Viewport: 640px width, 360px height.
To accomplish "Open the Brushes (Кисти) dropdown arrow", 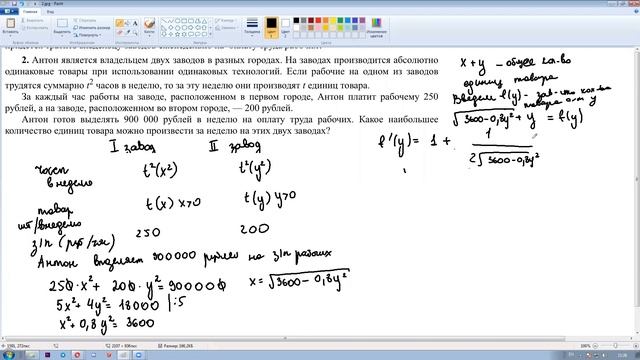I will (x=149, y=36).
